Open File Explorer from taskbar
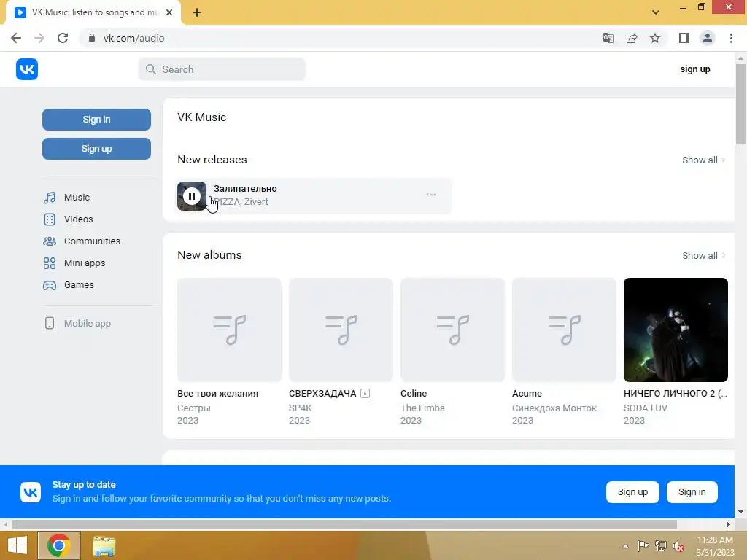 (104, 545)
